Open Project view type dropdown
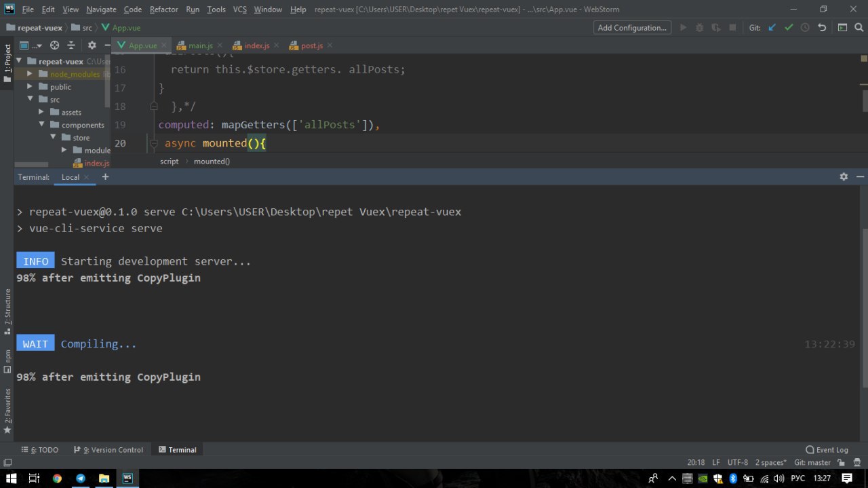Screen dimensions: 868x488 click(31, 45)
